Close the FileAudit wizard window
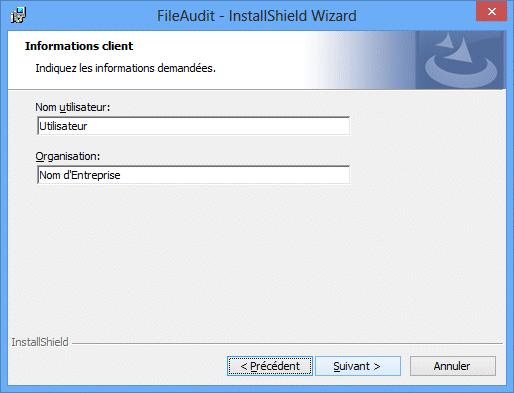Screen dimensions: 514x393 tap(491, 12)
